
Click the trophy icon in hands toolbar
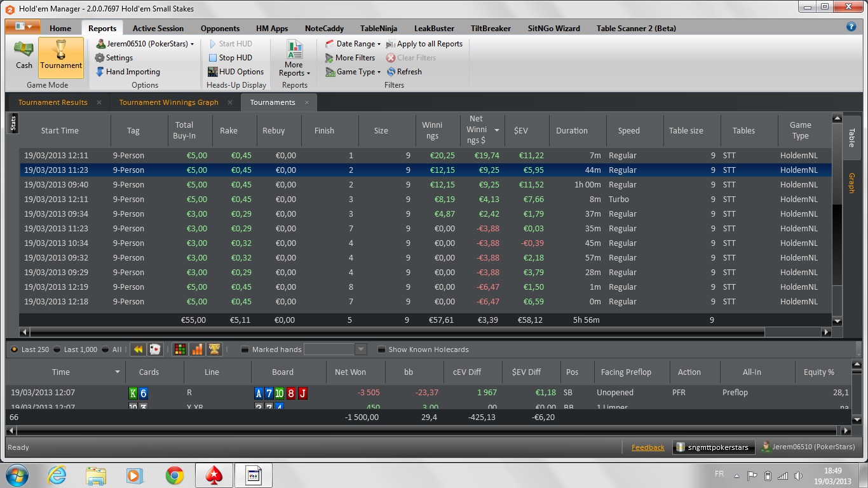(x=214, y=349)
